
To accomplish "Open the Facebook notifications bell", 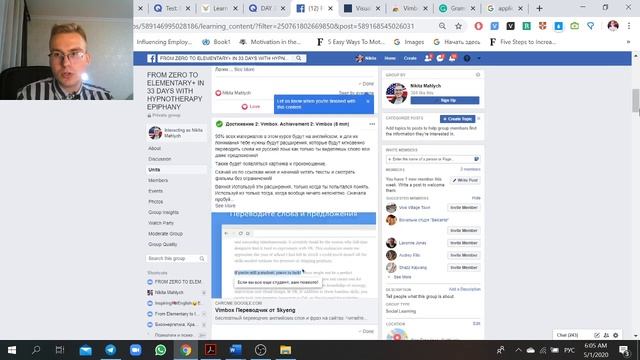I will pyautogui.click(x=452, y=58).
